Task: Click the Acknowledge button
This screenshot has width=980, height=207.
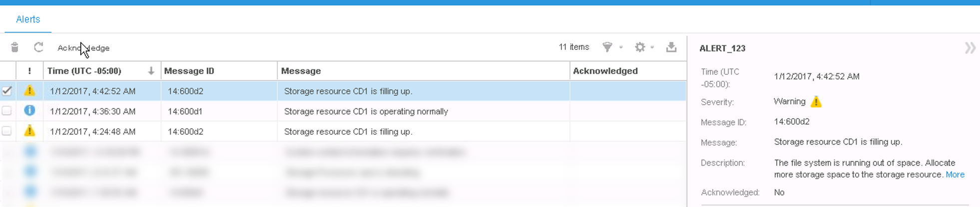Action: pyautogui.click(x=83, y=48)
